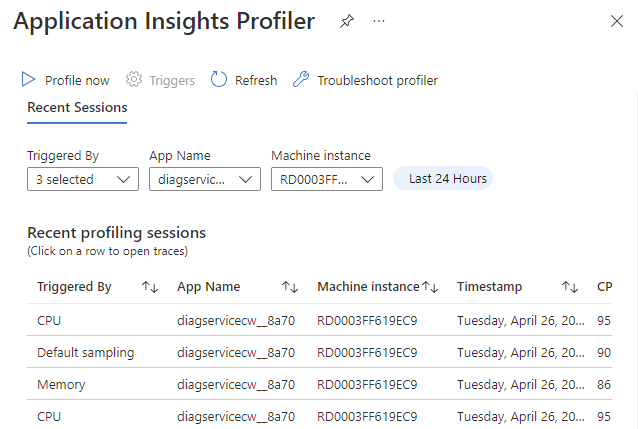Click the Profile now label
The height and width of the screenshot is (429, 638).
coord(77,80)
